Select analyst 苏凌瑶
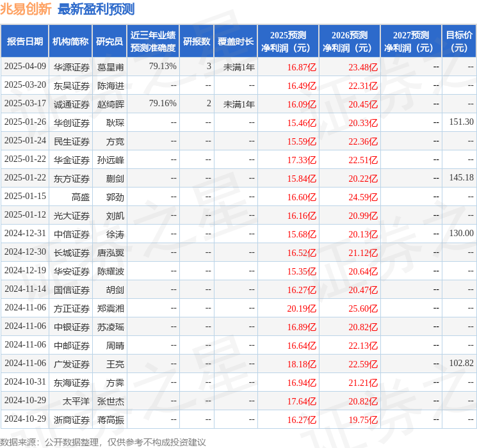 tap(111, 327)
